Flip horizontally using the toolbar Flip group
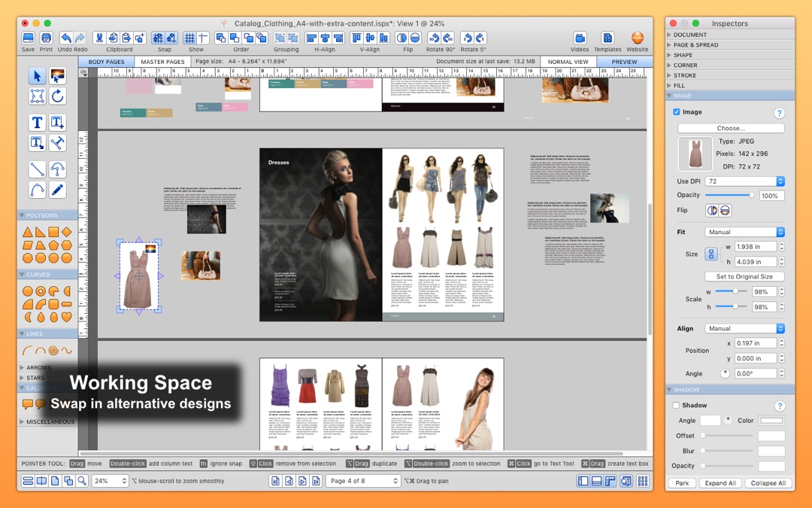Image resolution: width=812 pixels, height=508 pixels. click(x=401, y=38)
